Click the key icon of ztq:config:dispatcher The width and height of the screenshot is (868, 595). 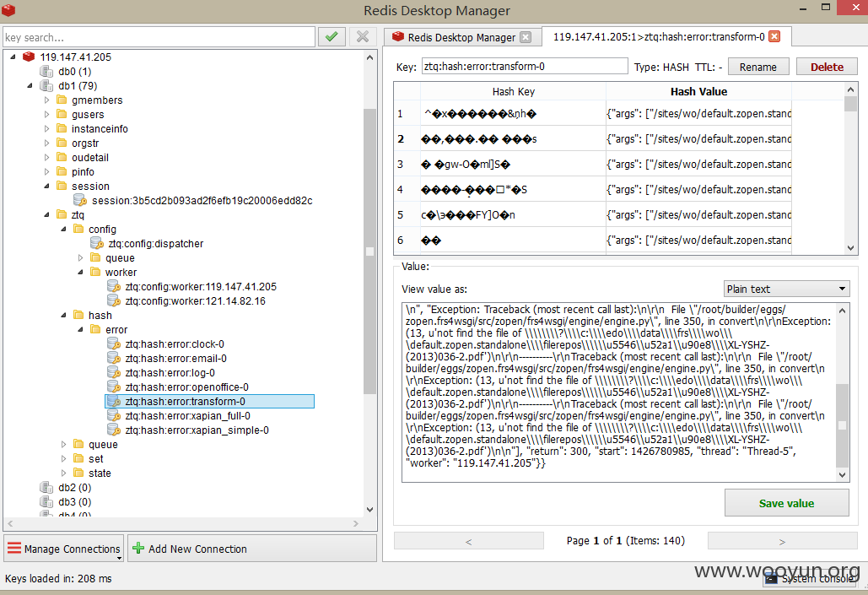(x=97, y=243)
